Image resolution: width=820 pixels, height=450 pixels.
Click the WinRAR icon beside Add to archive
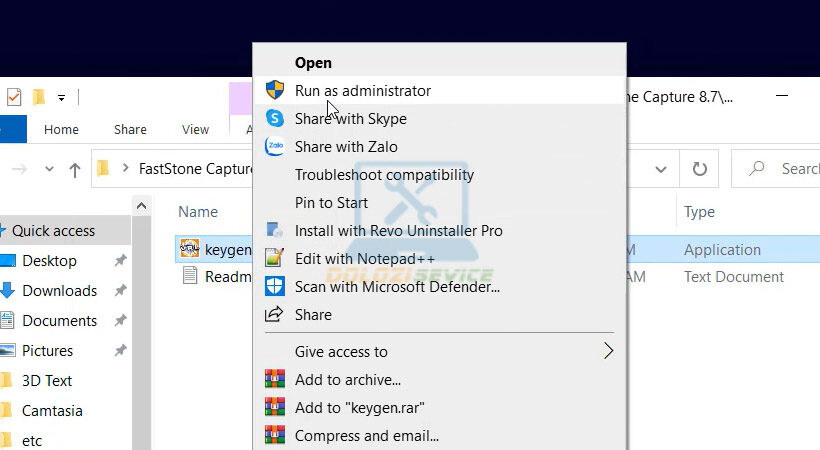[274, 380]
